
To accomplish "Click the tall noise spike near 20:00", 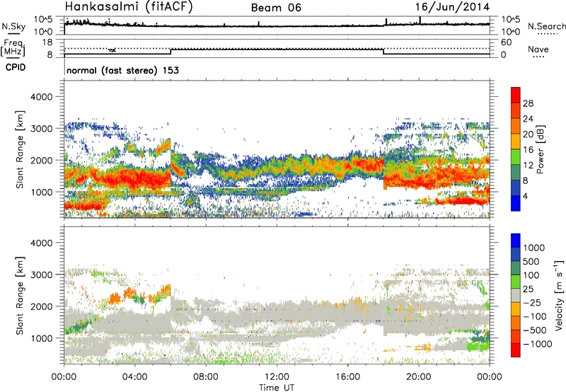I will pyautogui.click(x=420, y=21).
